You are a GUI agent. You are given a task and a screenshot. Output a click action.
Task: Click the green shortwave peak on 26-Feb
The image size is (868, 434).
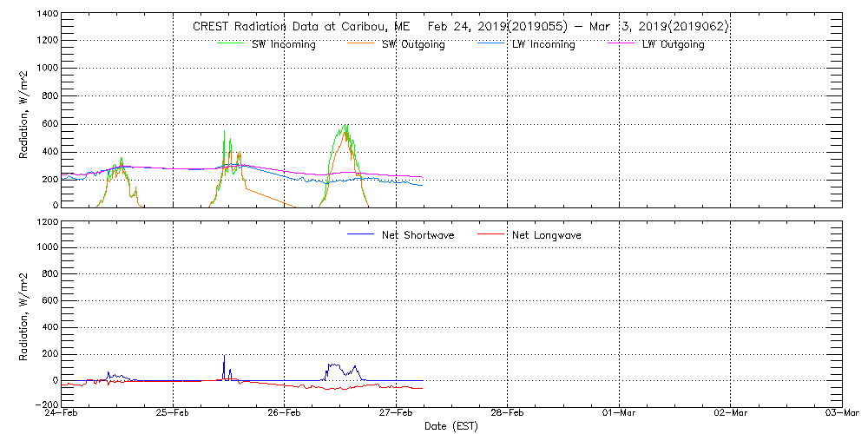(x=346, y=126)
